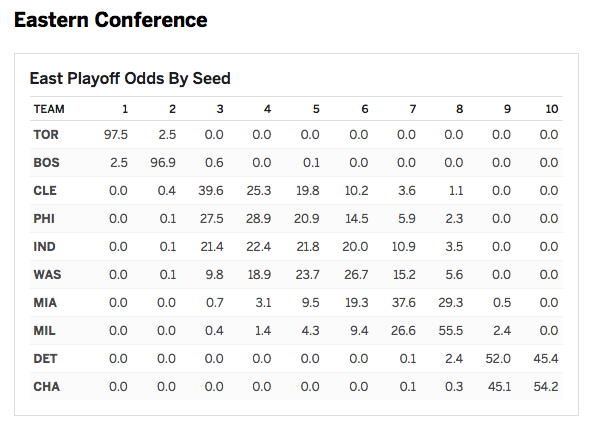Click the MIL team label
This screenshot has width=597, height=427.
pos(44,330)
